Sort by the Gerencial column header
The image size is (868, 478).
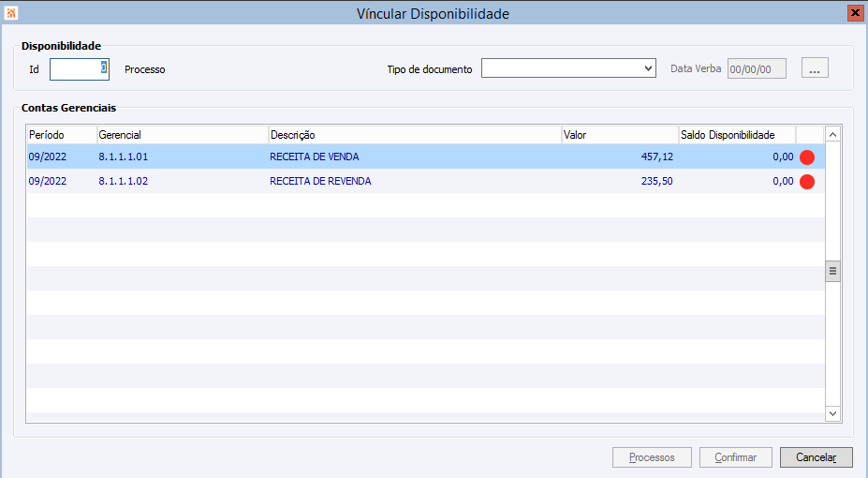pyautogui.click(x=183, y=135)
